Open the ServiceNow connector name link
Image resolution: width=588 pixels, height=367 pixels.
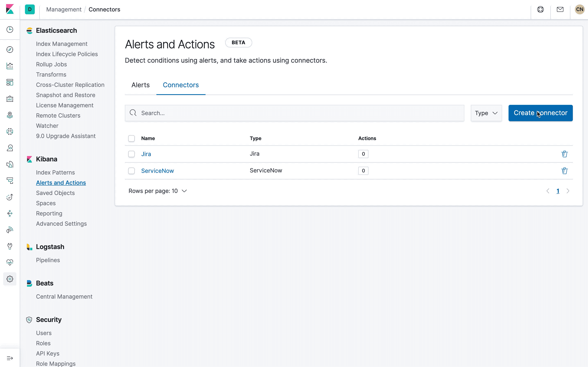[x=157, y=171]
